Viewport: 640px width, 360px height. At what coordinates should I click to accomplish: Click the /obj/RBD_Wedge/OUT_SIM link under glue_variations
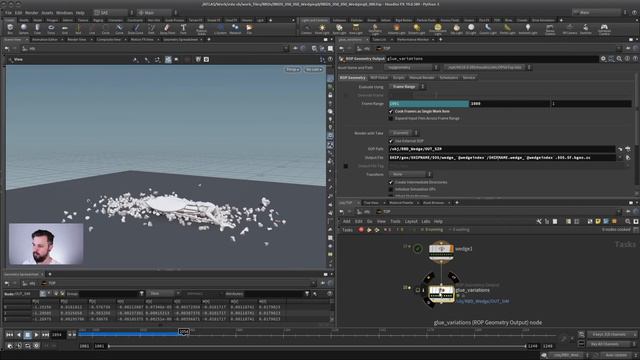pos(482,301)
